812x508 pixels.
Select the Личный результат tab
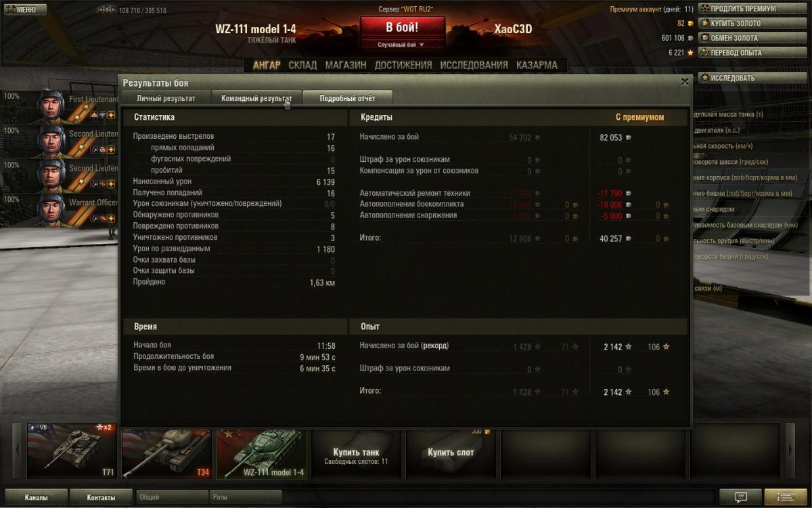(166, 98)
